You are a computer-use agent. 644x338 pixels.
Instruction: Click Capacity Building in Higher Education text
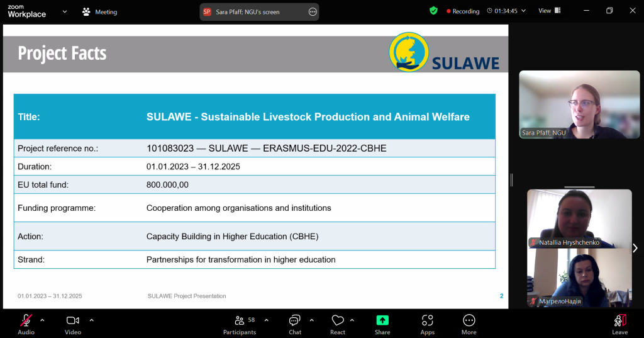pyautogui.click(x=233, y=237)
